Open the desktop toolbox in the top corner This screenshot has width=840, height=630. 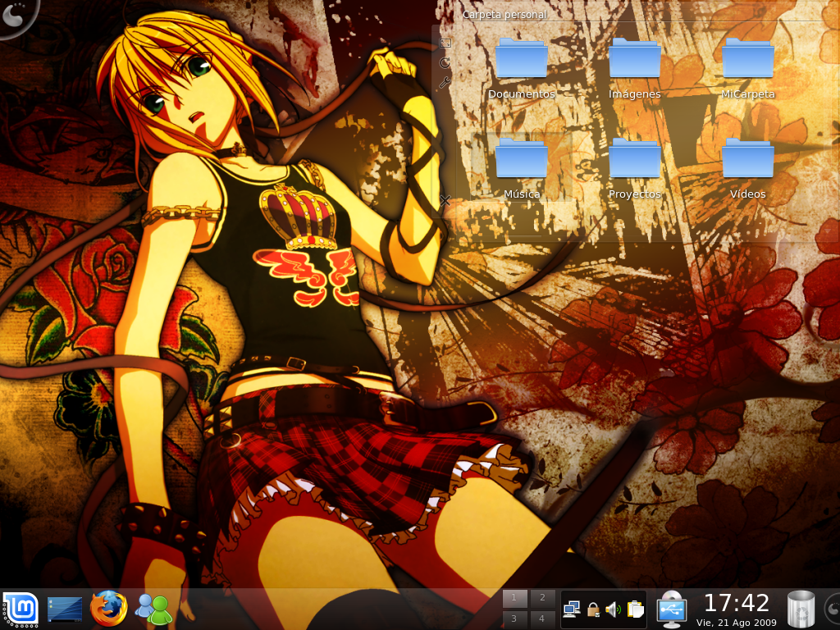pos(15,17)
